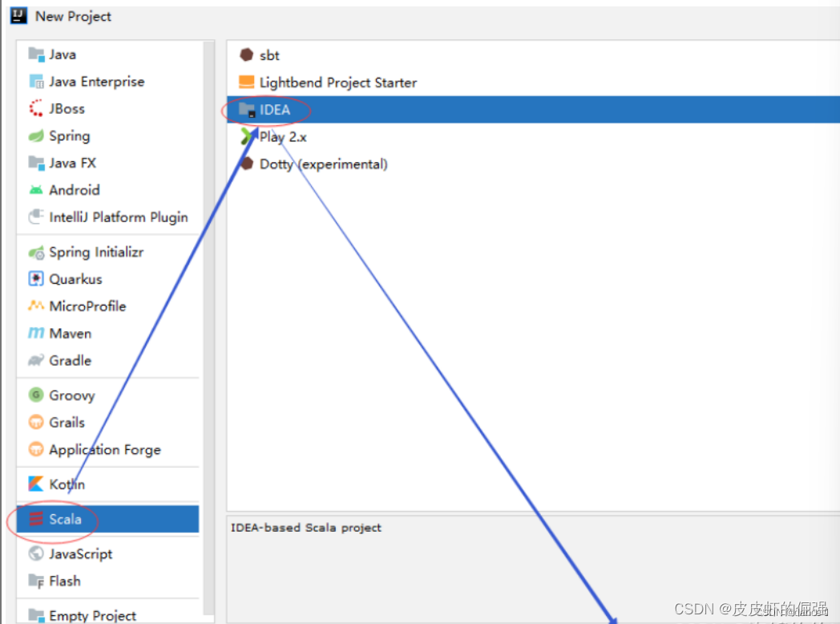840x624 pixels.
Task: Select Scala in the left list
Action: 107,519
